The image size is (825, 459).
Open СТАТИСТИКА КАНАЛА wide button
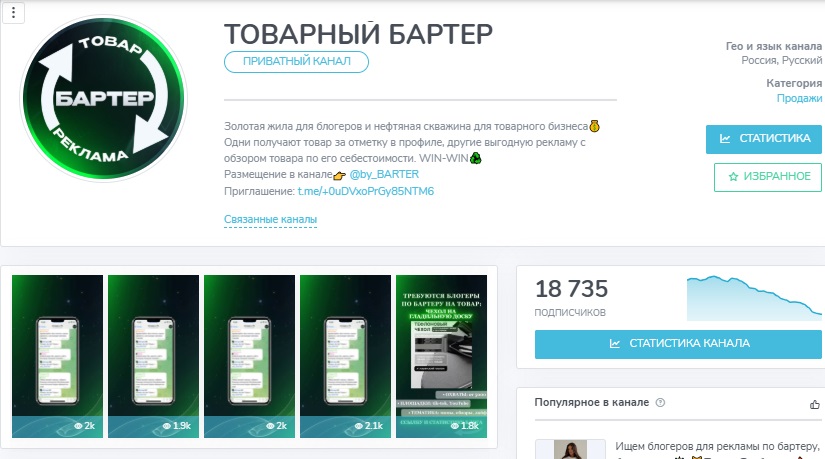pyautogui.click(x=678, y=344)
